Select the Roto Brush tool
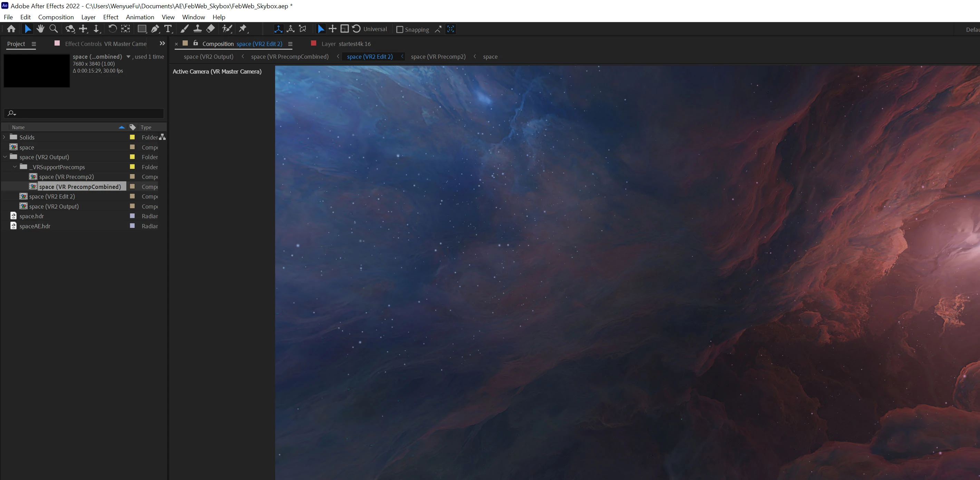Screen dimensions: 980x480 point(227,29)
